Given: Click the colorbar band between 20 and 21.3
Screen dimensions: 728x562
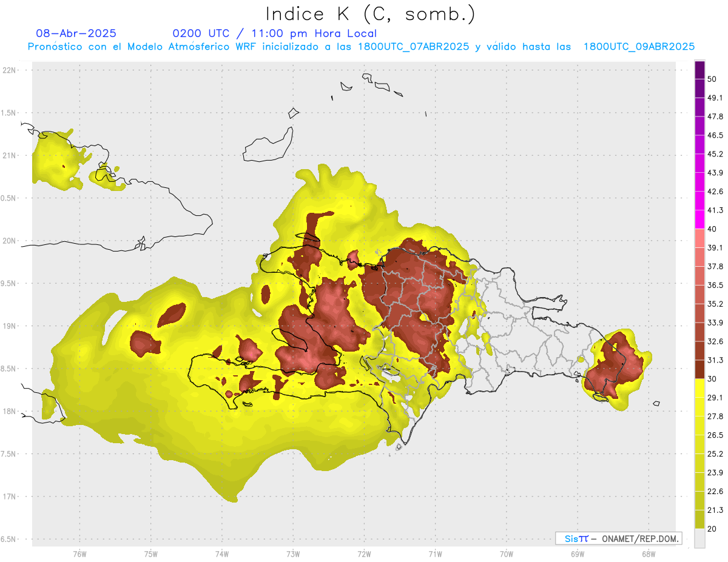Looking at the screenshot, I should [x=699, y=519].
